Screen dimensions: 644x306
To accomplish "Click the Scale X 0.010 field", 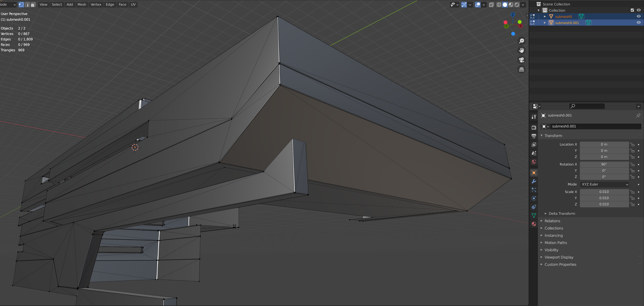I will [x=604, y=192].
